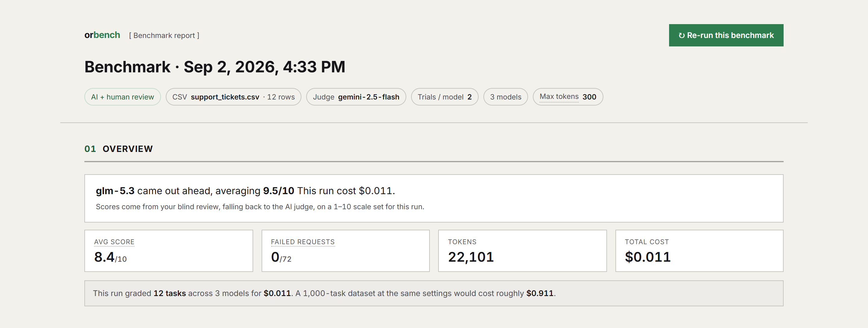Click the 01 OVERVIEW section heading
Viewport: 868px width, 328px height.
118,149
